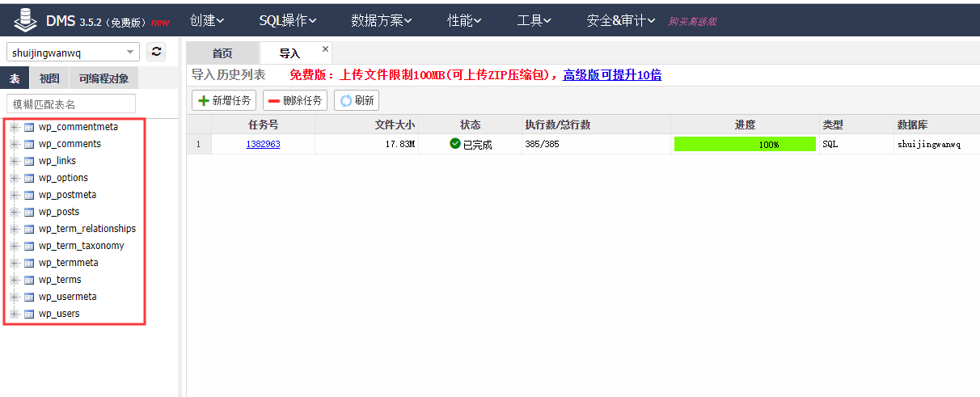Click the 刷新 button
This screenshot has height=397, width=980.
coord(356,101)
